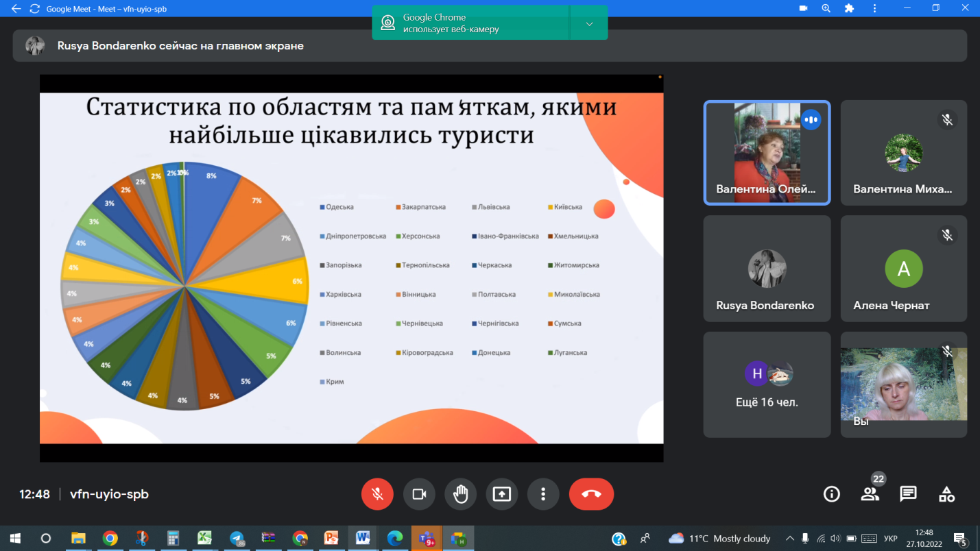Click the Київська legend entry

(x=564, y=207)
